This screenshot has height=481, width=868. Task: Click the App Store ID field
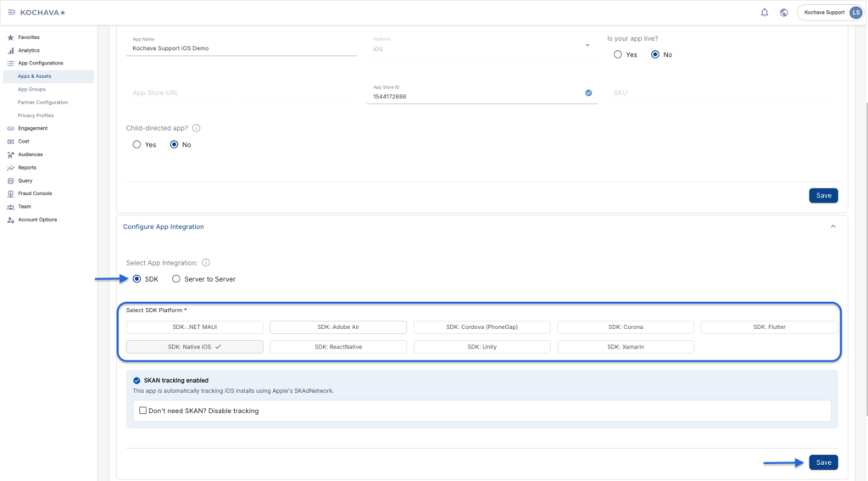pyautogui.click(x=481, y=93)
